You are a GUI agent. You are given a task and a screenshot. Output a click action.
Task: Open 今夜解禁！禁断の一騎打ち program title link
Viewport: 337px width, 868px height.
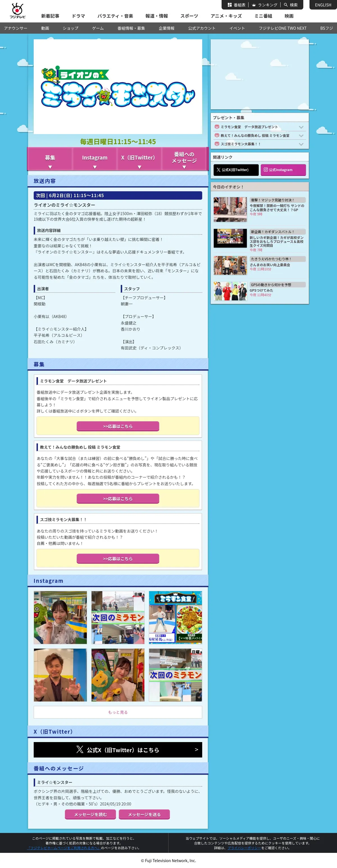coord(277,208)
